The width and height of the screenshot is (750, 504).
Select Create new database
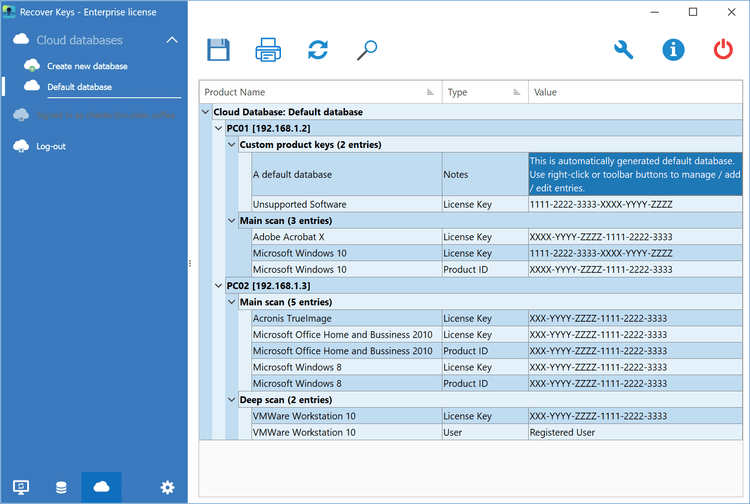(x=87, y=66)
